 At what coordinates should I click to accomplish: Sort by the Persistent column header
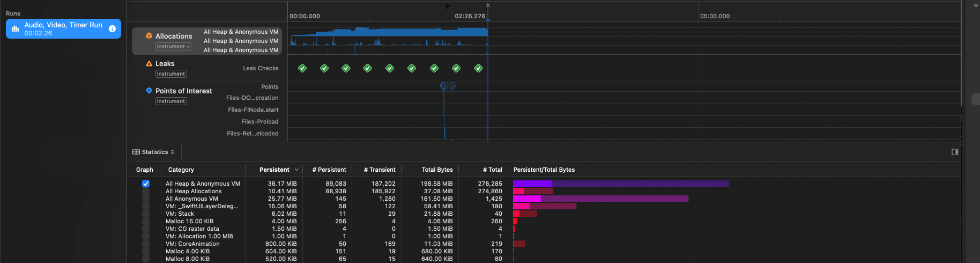tap(274, 170)
